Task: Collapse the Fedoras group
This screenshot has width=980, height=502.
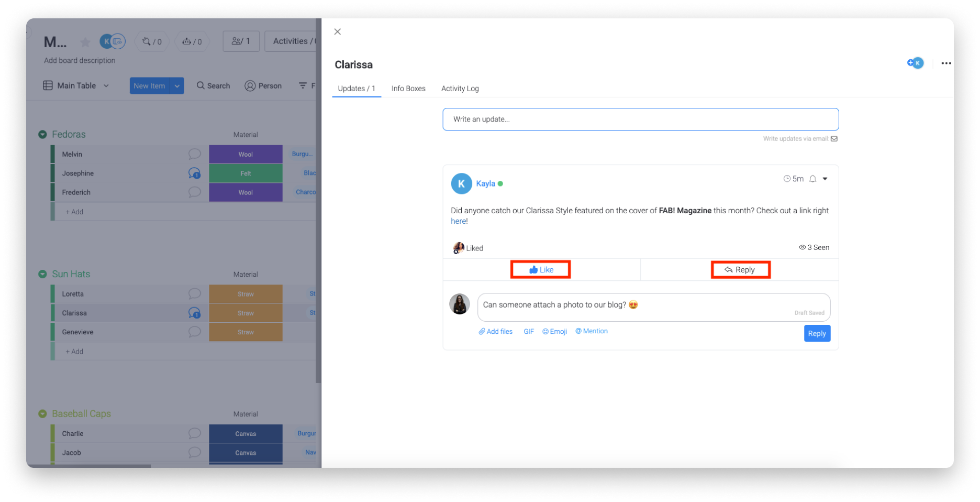Action: pyautogui.click(x=42, y=135)
